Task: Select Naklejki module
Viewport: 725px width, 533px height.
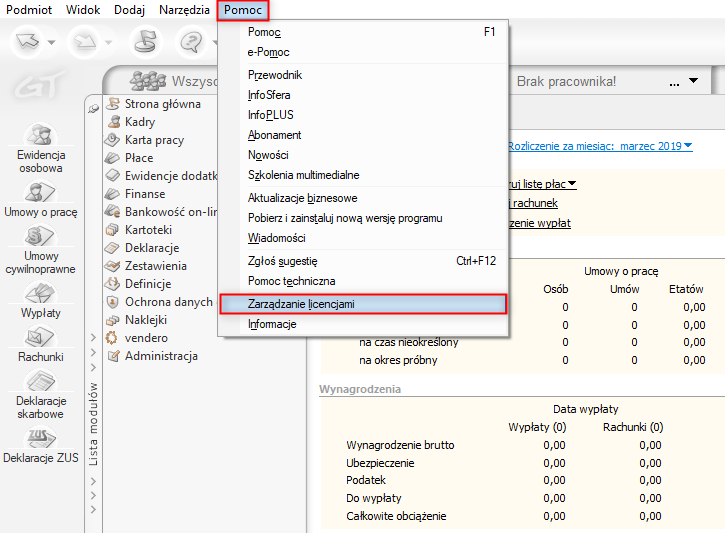Action: [x=136, y=320]
